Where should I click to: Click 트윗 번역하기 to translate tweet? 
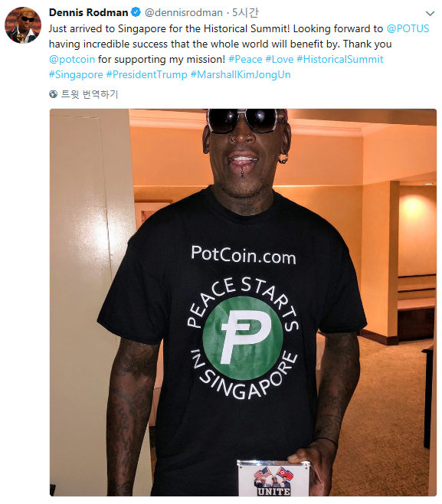click(x=90, y=94)
